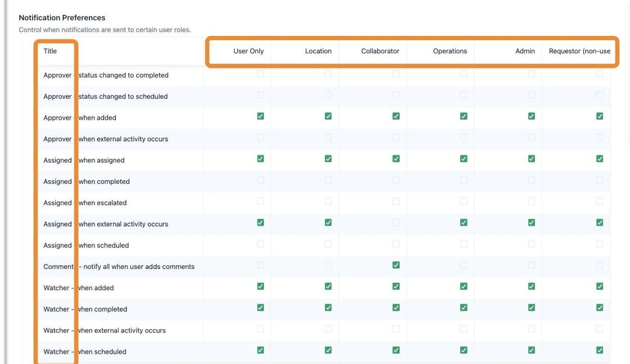
Task: Uncheck Requestor for Watcher when added
Action: [x=600, y=286]
